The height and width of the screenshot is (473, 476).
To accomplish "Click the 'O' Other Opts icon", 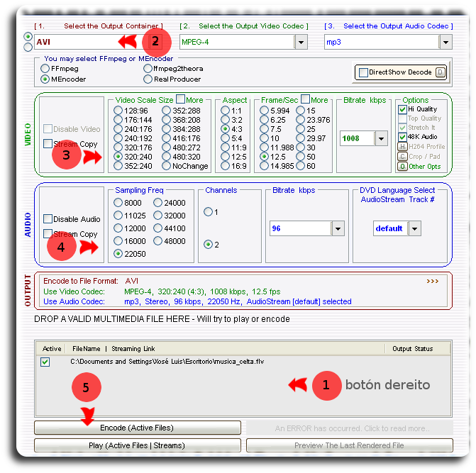I will coord(402,167).
